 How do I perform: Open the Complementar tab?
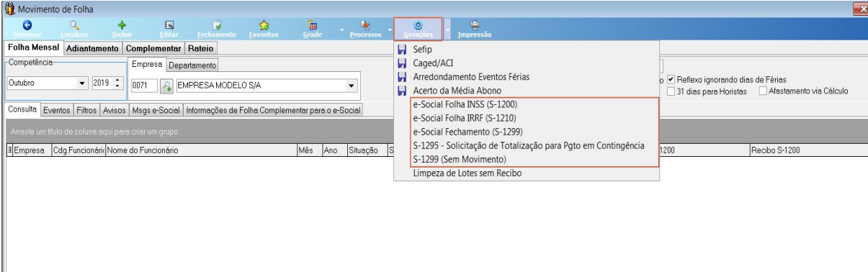click(153, 48)
